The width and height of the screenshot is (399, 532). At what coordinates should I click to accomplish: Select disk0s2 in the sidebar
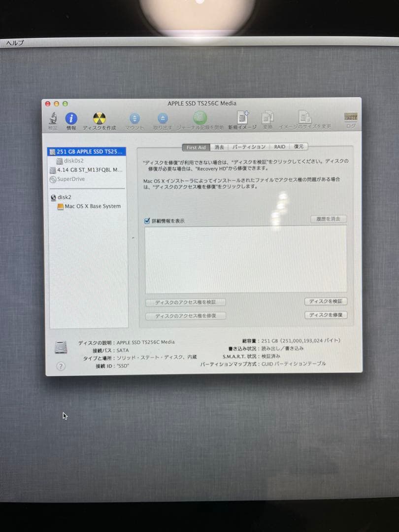[73, 161]
